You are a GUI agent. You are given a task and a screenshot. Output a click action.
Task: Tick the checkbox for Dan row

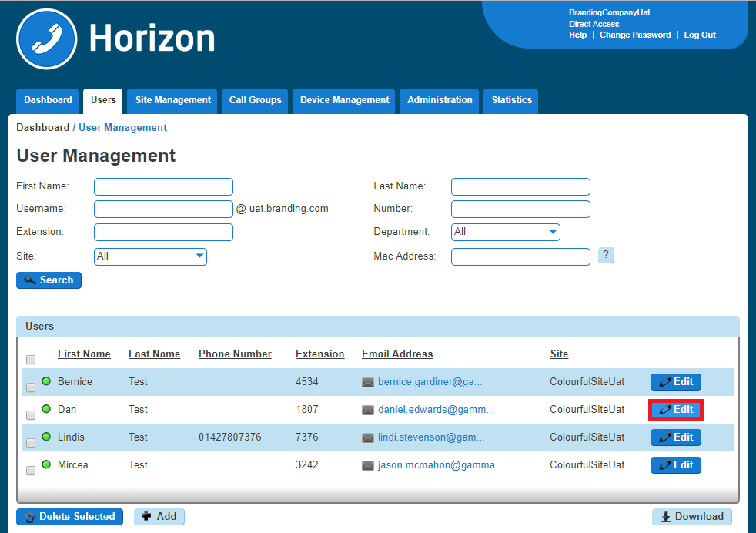(x=31, y=415)
